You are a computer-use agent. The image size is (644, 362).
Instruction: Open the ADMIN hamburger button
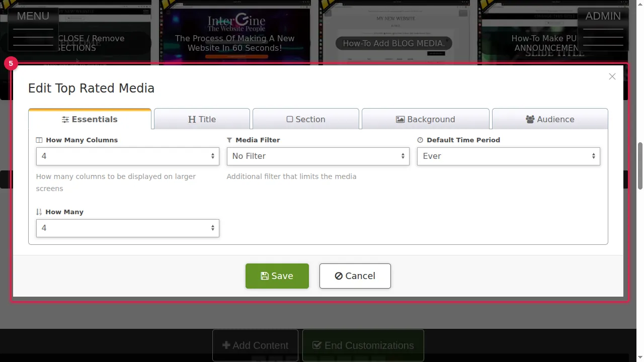pos(603,29)
